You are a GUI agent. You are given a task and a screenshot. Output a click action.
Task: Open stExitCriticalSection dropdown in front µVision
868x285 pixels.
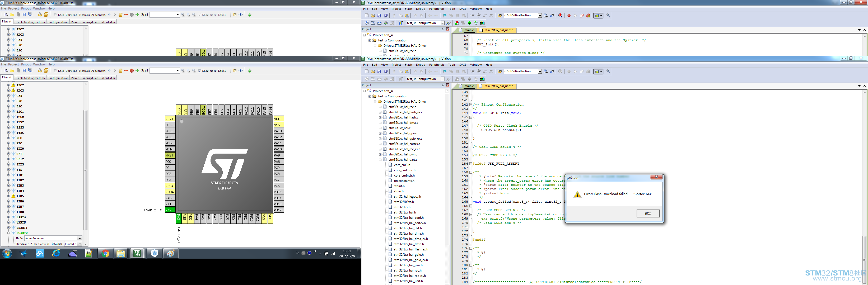(540, 71)
